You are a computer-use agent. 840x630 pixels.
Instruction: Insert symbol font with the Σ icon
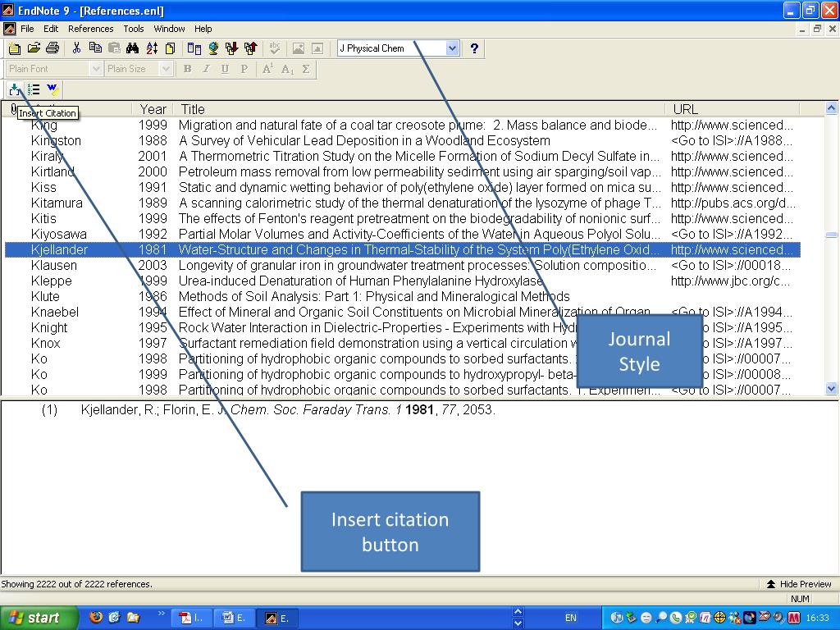click(x=306, y=69)
